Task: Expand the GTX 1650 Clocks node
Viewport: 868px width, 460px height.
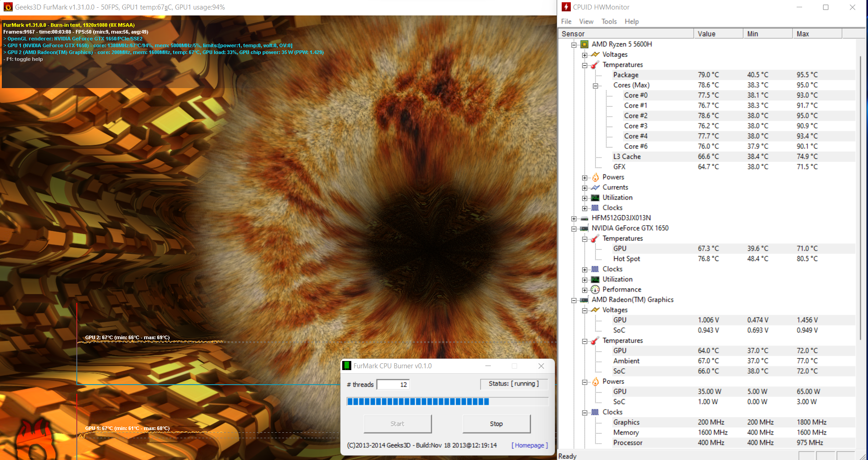Action: [585, 270]
